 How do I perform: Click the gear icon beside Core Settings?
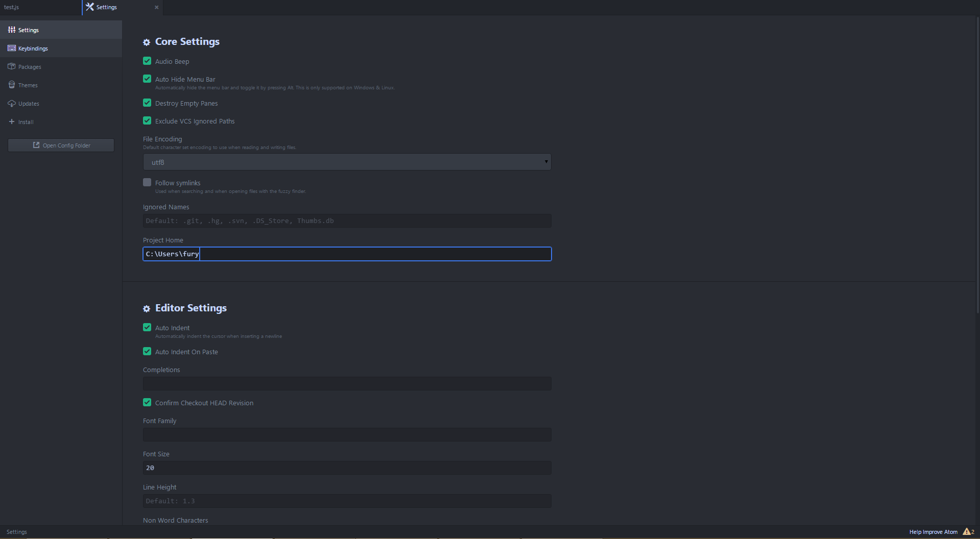tap(147, 42)
